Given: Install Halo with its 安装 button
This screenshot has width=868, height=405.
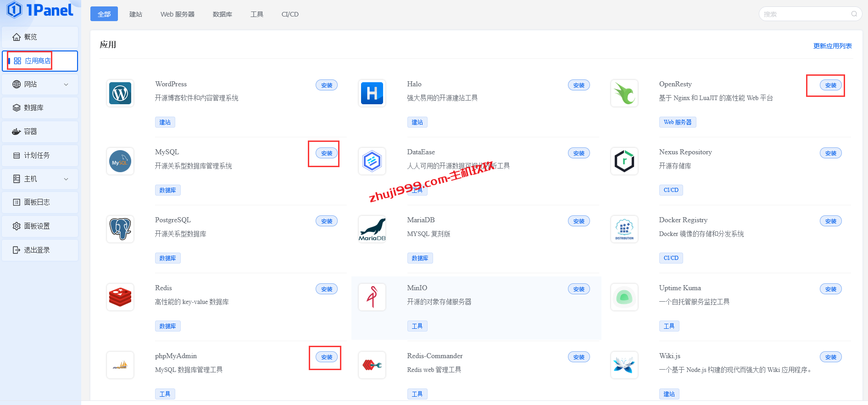Looking at the screenshot, I should click(579, 85).
